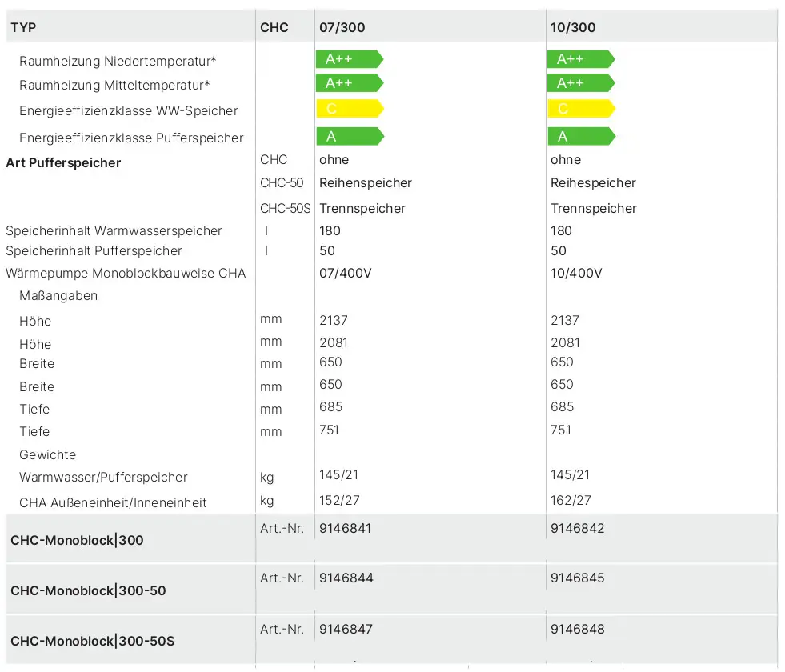Click the A++ Niedertemperatur label for 07/300
The width and height of the screenshot is (785, 672).
pos(350,59)
